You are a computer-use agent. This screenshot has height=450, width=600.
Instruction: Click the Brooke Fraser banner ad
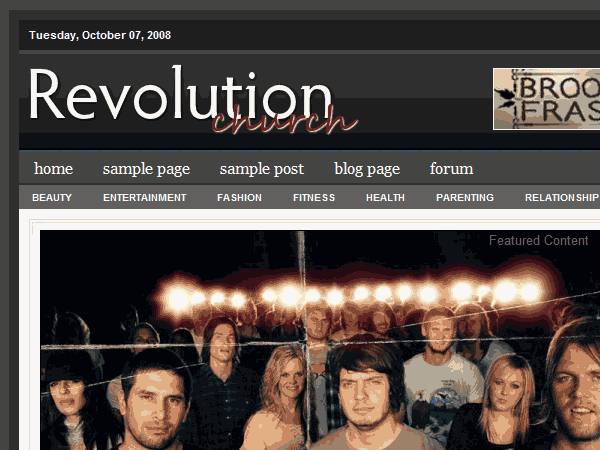(546, 99)
